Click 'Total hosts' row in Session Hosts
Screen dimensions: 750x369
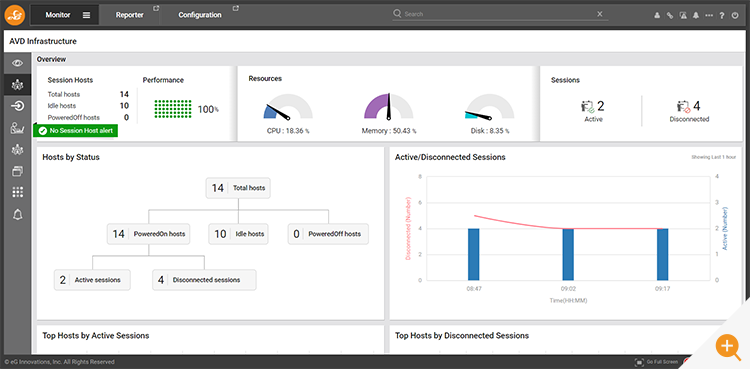(88, 94)
